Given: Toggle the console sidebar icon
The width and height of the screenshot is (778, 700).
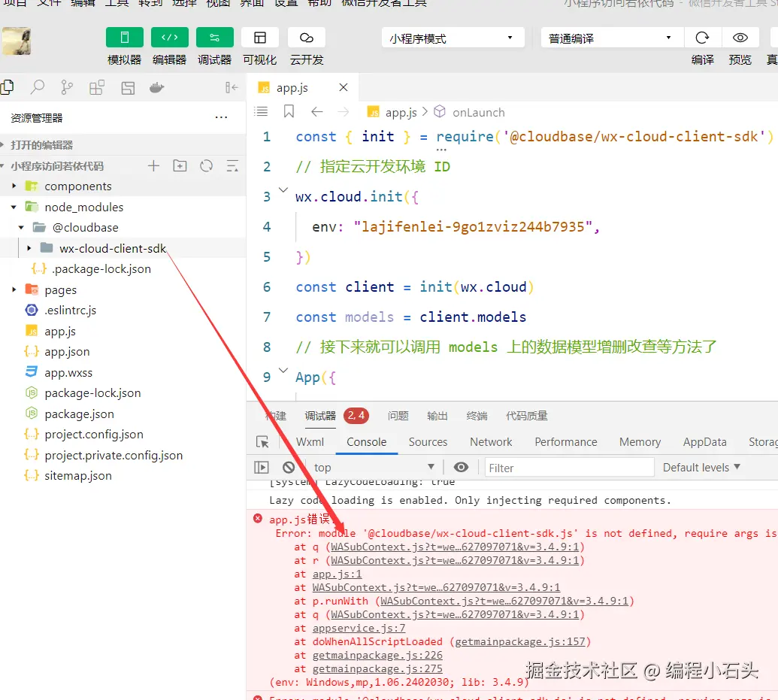Looking at the screenshot, I should pyautogui.click(x=262, y=467).
